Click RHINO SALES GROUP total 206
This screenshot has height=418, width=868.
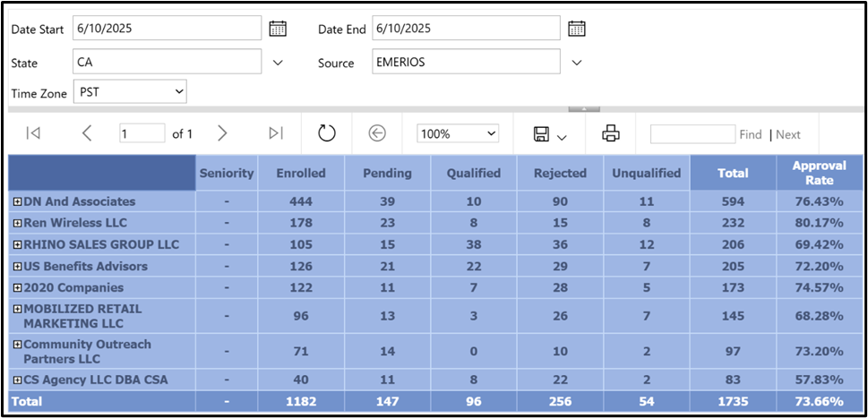[733, 244]
